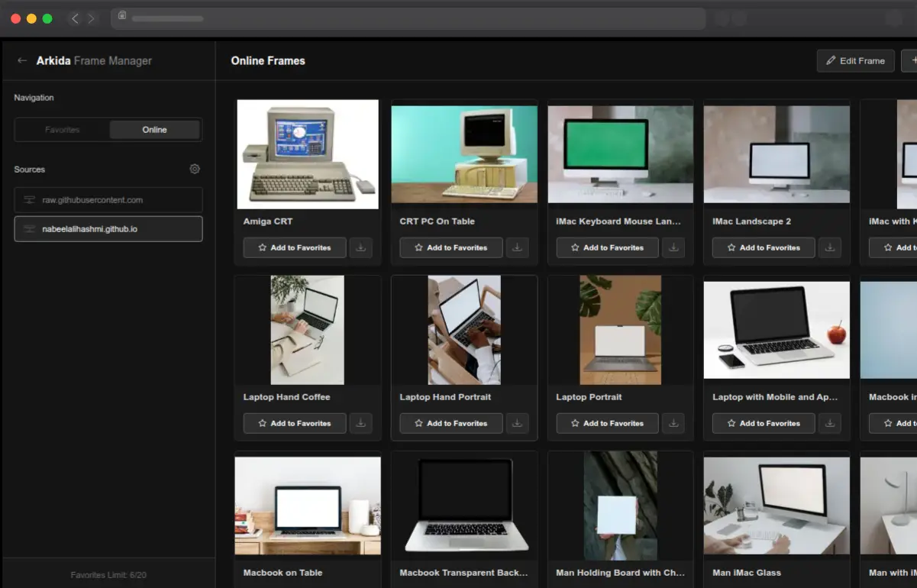Download the Laptop Portrait frame
The width and height of the screenshot is (917, 588).
[x=673, y=423]
